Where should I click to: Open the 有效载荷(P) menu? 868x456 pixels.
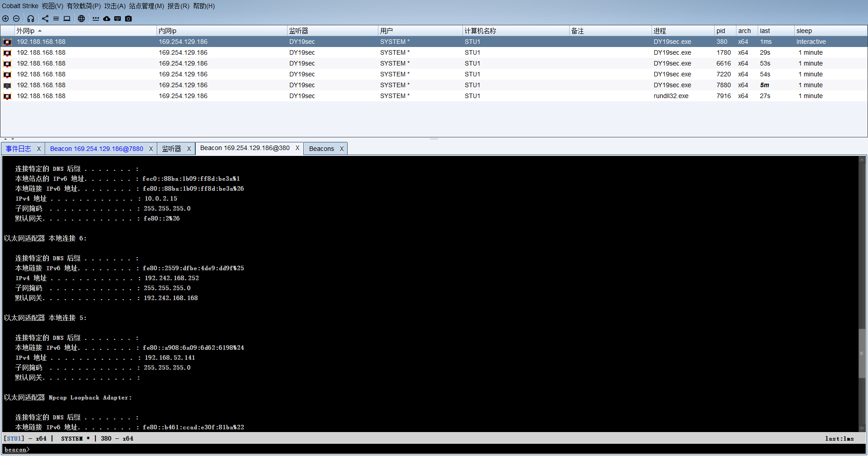[84, 6]
